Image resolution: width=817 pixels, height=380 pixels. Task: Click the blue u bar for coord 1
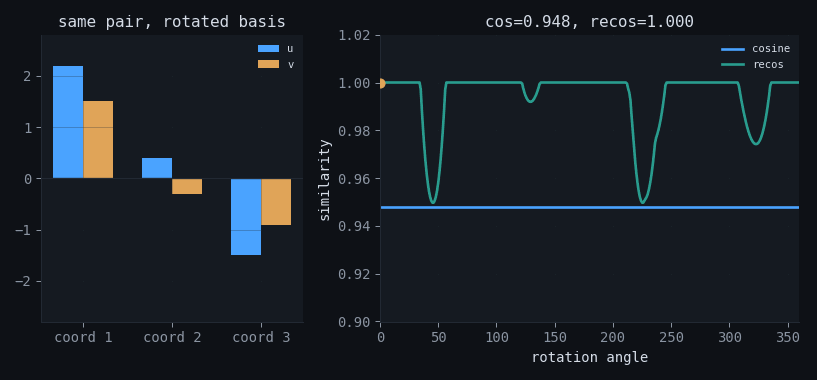(68, 122)
